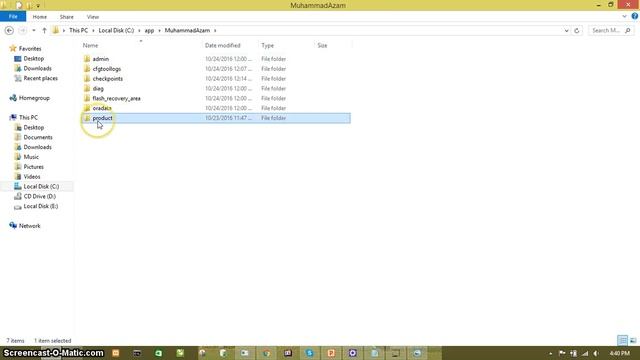Click This PC in the address path
Viewport: 640px width, 360px height.
pyautogui.click(x=78, y=31)
